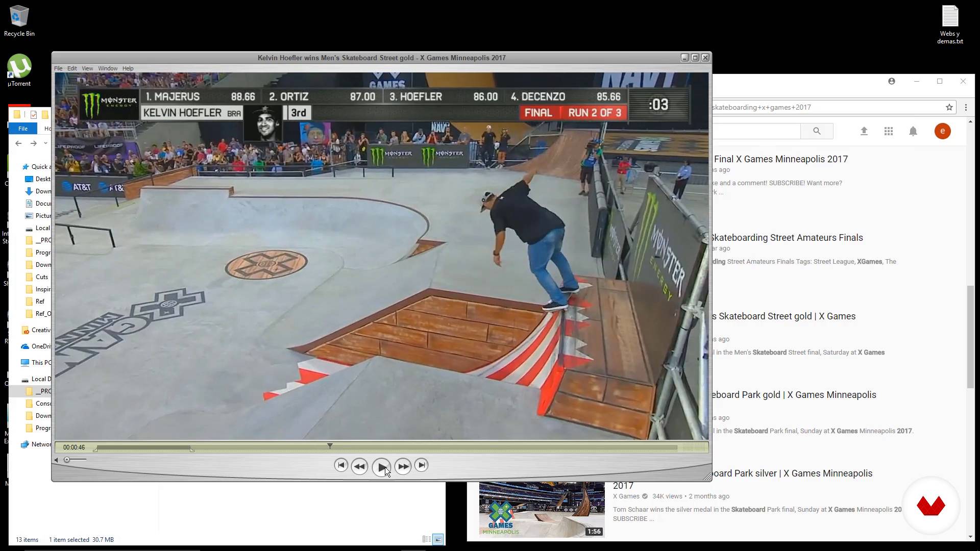Jump to the beginning of the movie
Image resolution: width=980 pixels, height=551 pixels.
[341, 465]
